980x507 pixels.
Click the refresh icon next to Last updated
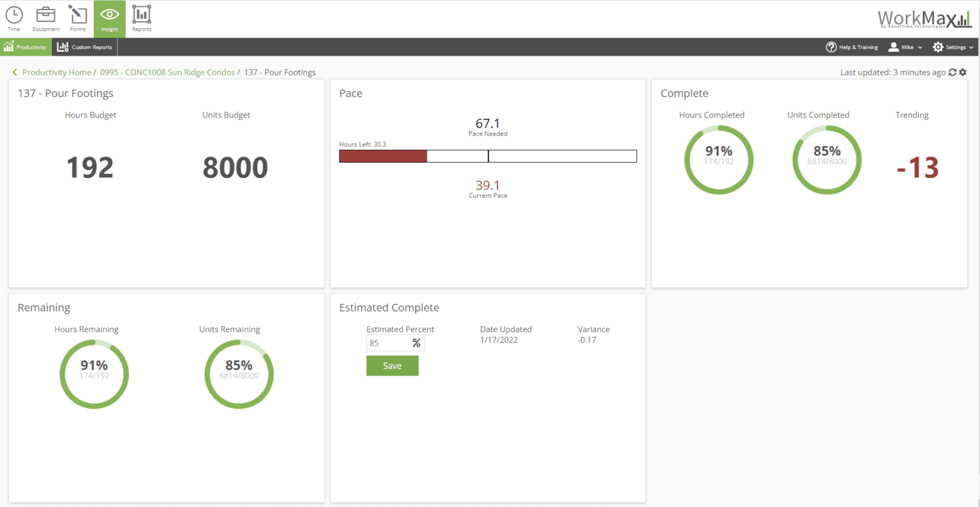(953, 72)
